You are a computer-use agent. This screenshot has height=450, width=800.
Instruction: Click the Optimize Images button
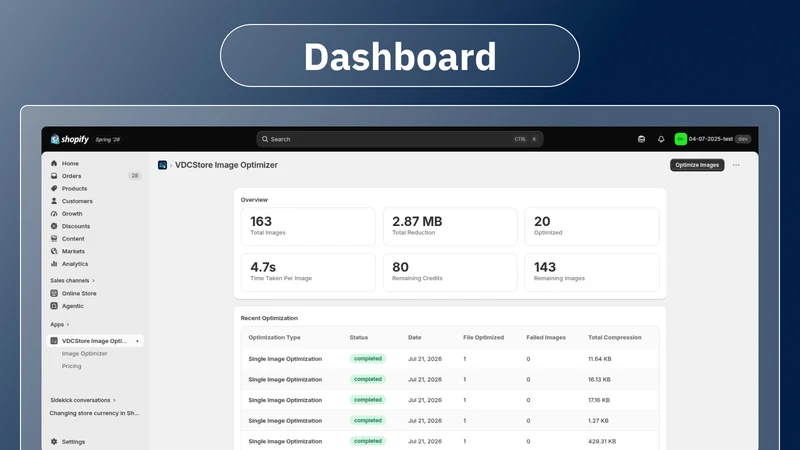point(697,165)
